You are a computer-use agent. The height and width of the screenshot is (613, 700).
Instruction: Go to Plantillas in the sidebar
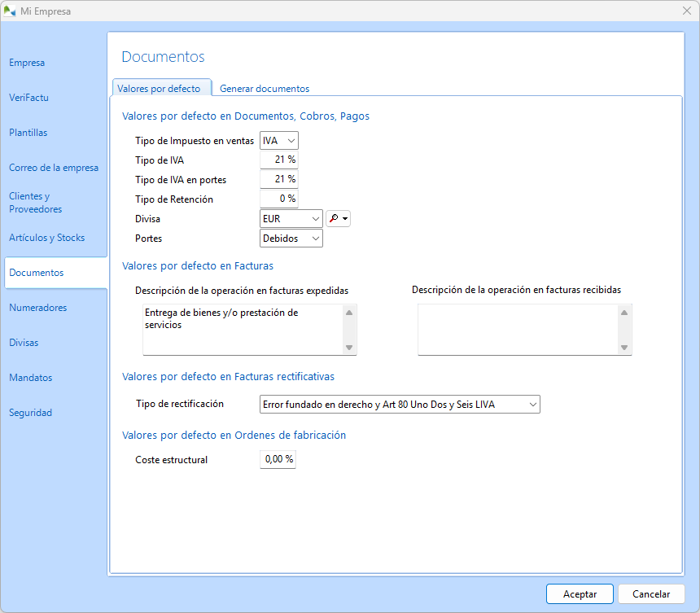(28, 133)
